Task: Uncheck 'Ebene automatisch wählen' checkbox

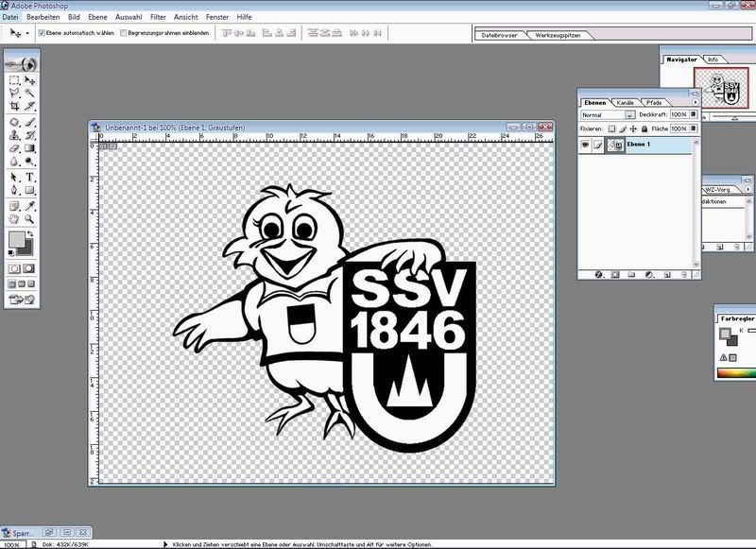Action: pyautogui.click(x=42, y=33)
